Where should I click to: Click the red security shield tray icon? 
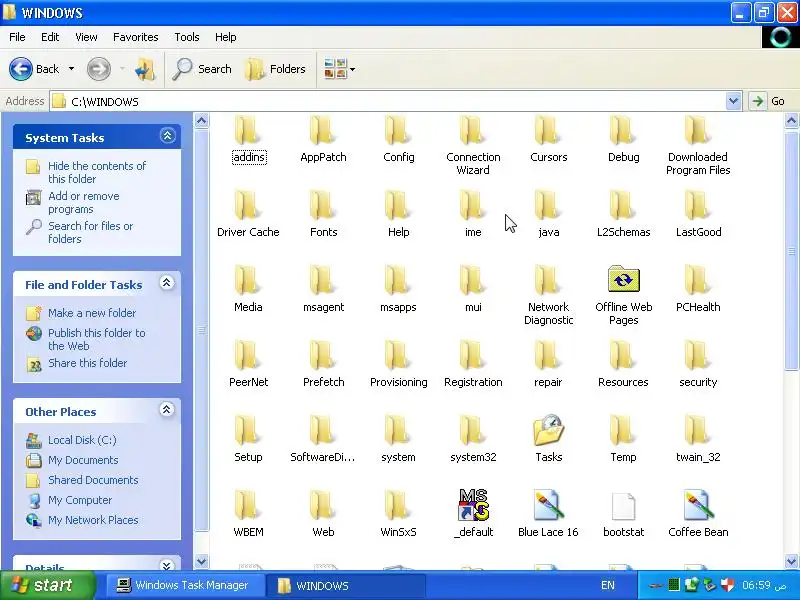728,585
